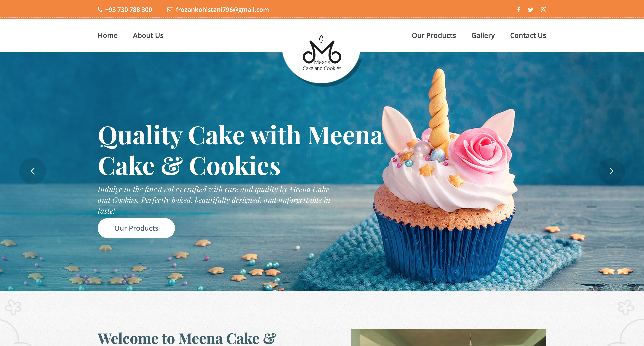This screenshot has width=644, height=346.
Task: Click the partially visible image beside Welcome heading
Action: pyautogui.click(x=448, y=338)
